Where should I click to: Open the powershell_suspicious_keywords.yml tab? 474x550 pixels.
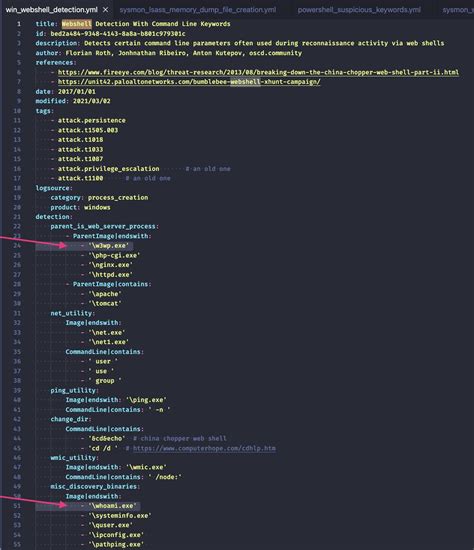tap(359, 10)
